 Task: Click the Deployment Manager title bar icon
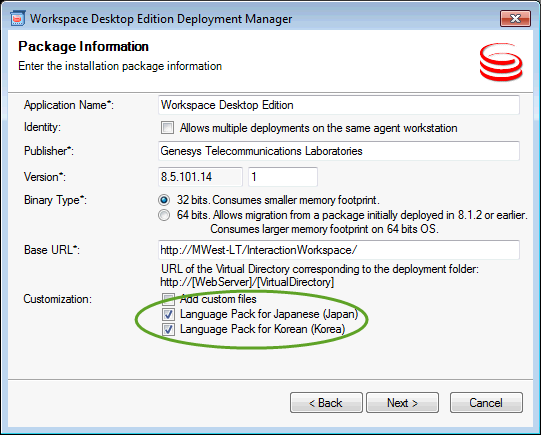17,18
